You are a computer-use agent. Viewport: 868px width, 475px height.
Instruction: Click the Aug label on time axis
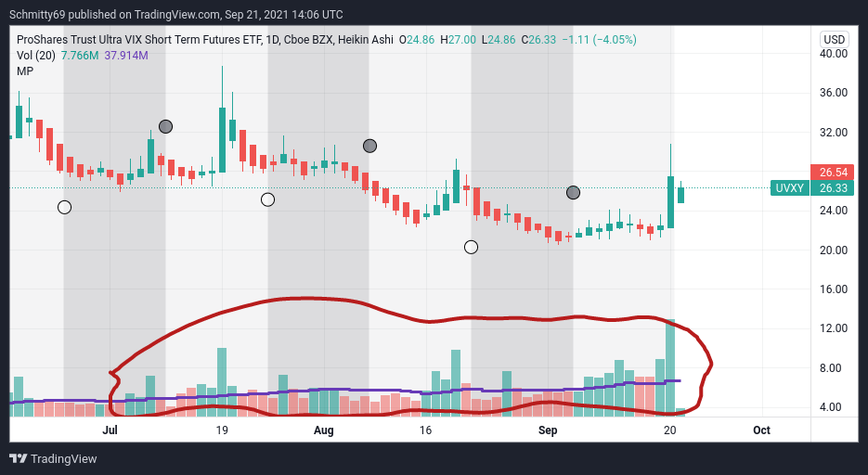pyautogui.click(x=323, y=430)
